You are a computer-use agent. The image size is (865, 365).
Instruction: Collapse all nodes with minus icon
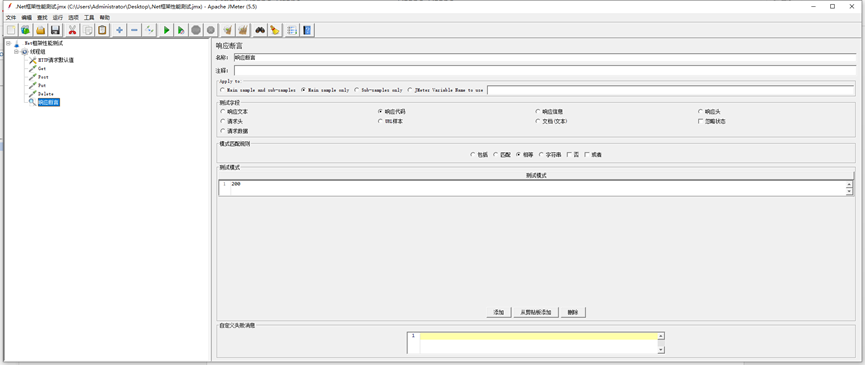[x=134, y=30]
